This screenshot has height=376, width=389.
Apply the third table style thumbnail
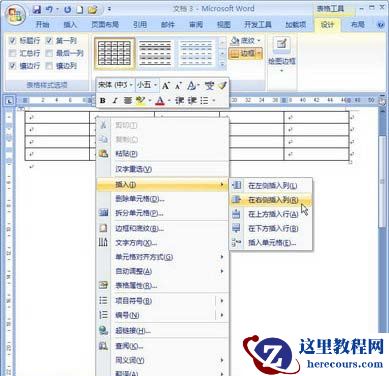[x=196, y=53]
